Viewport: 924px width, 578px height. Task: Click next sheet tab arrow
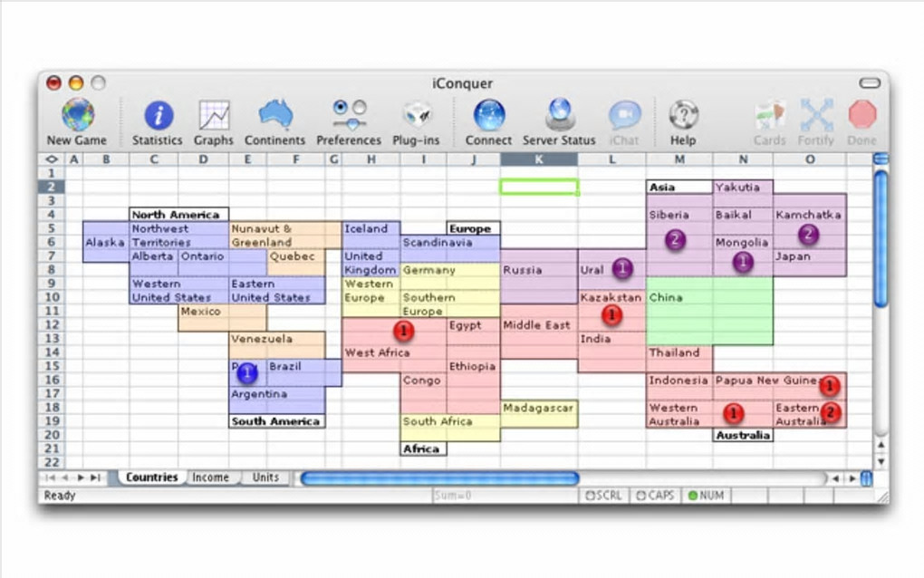coord(80,477)
